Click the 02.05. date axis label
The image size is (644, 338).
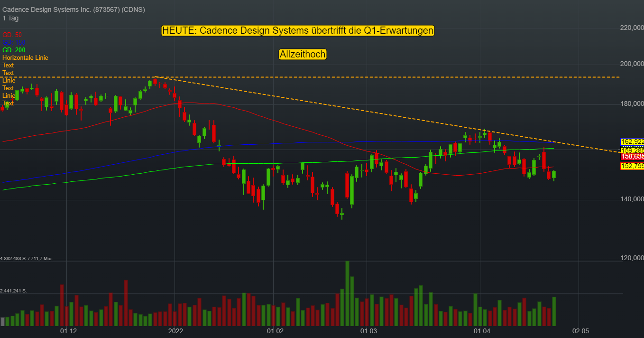tap(580, 330)
